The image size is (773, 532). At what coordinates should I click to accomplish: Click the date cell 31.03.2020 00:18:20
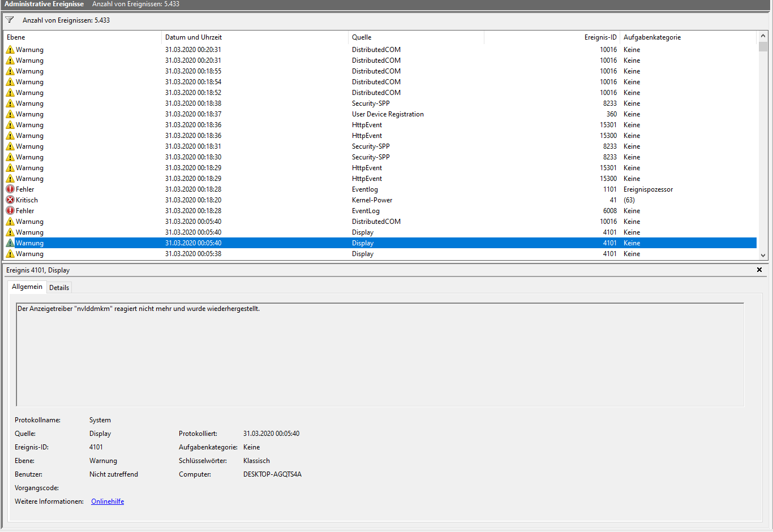pyautogui.click(x=193, y=200)
